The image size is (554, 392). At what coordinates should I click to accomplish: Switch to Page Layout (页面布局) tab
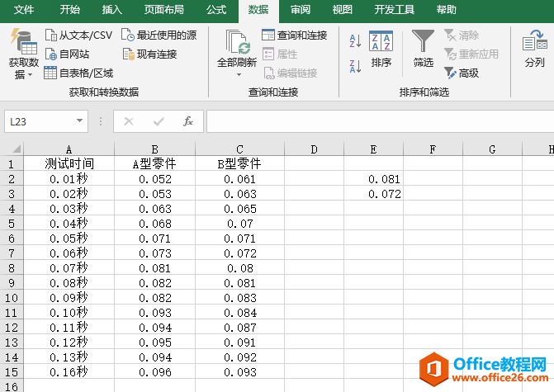(x=164, y=10)
